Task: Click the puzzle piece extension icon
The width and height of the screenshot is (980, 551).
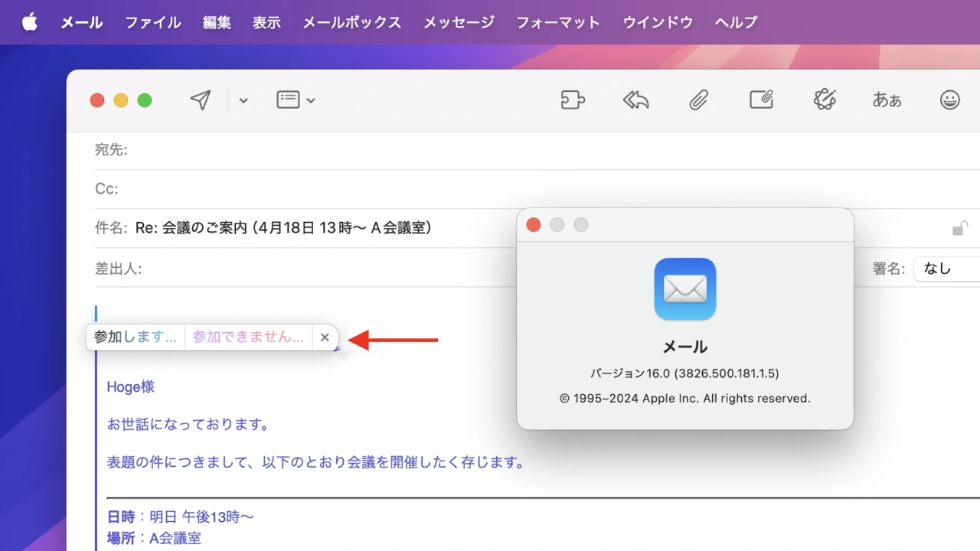Action: 573,100
